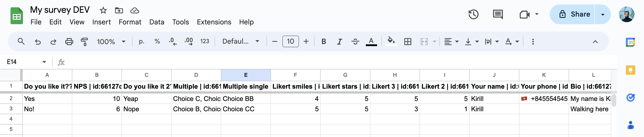The image size is (644, 137).
Task: Open borders menu
Action: (x=407, y=41)
